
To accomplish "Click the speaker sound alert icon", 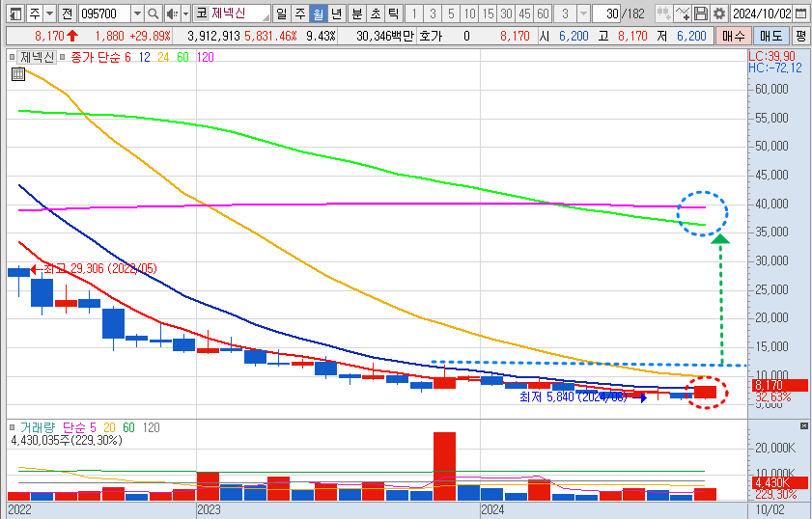I will click(173, 14).
